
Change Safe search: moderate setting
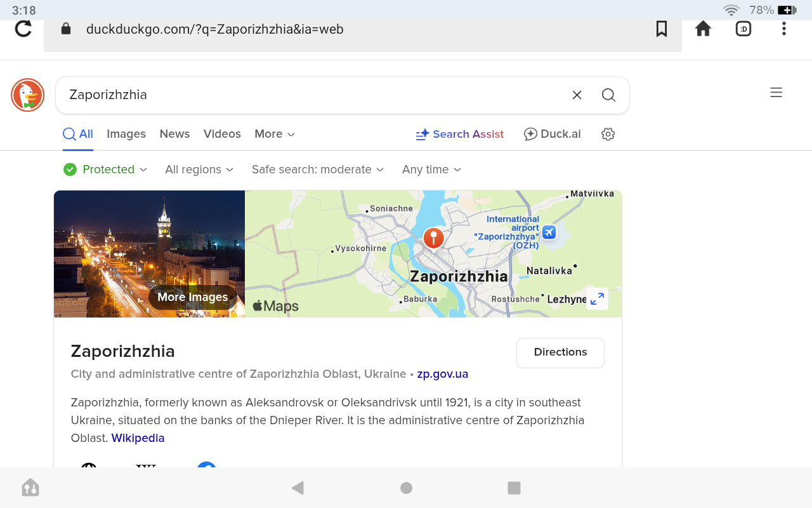pyautogui.click(x=318, y=170)
